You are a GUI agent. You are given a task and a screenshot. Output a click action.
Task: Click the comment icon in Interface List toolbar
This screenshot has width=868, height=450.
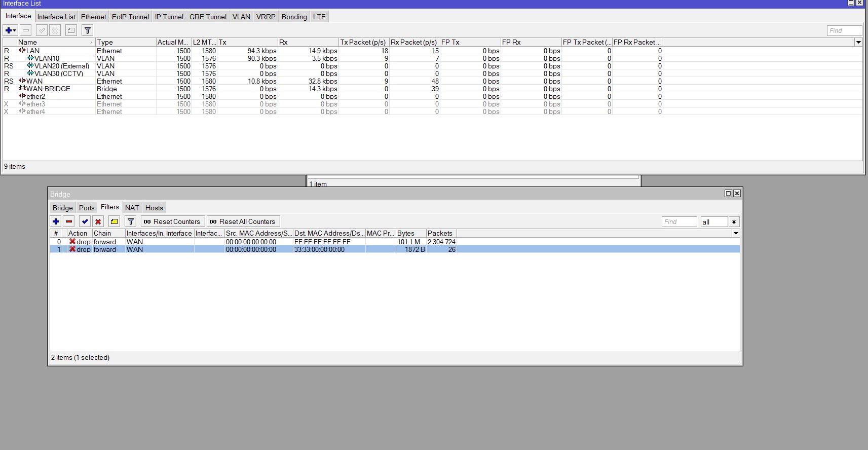pos(71,30)
